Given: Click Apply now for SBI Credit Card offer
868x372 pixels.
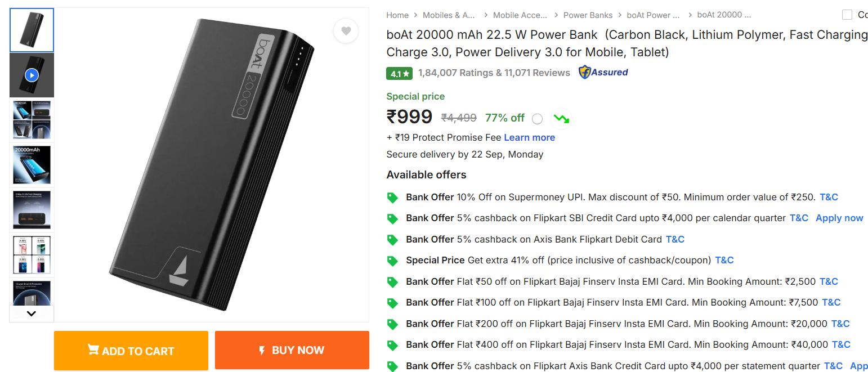Looking at the screenshot, I should coord(839,218).
